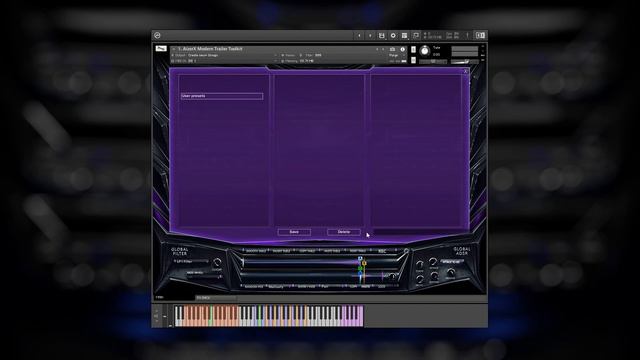Click the Save preset button

[294, 232]
